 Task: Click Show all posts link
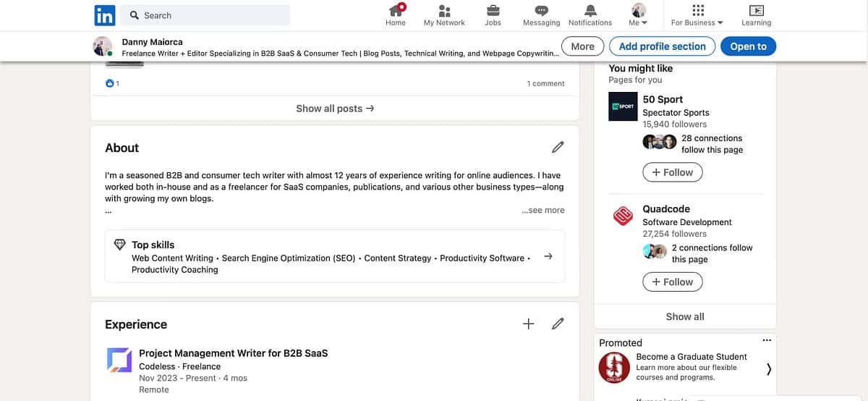pyautogui.click(x=335, y=109)
